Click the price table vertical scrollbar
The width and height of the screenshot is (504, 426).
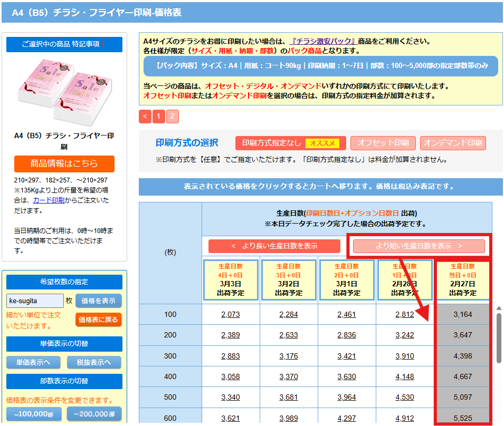coord(499,337)
